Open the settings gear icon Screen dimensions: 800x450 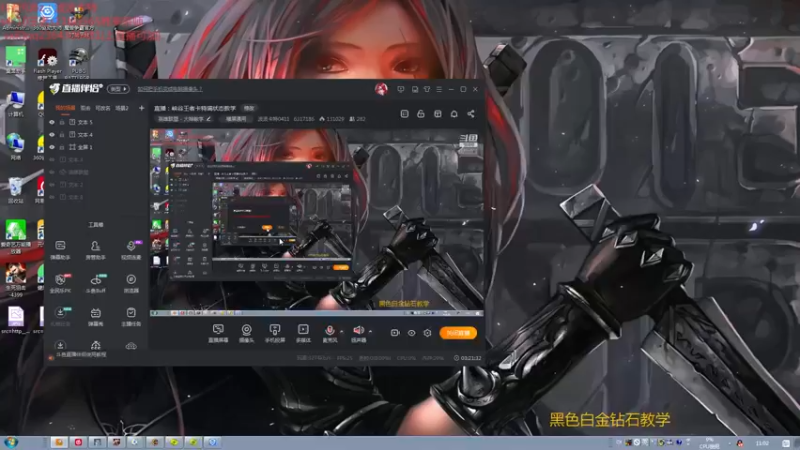point(428,333)
